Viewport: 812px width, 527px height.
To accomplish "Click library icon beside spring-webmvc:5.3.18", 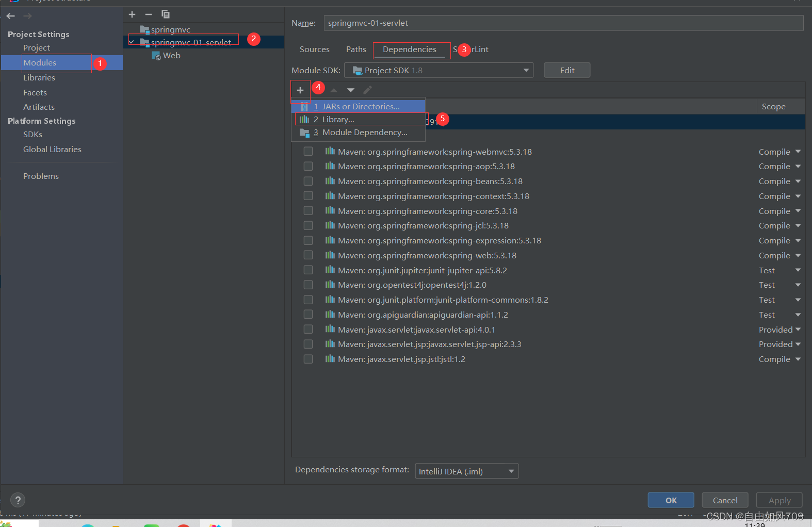I will click(330, 151).
